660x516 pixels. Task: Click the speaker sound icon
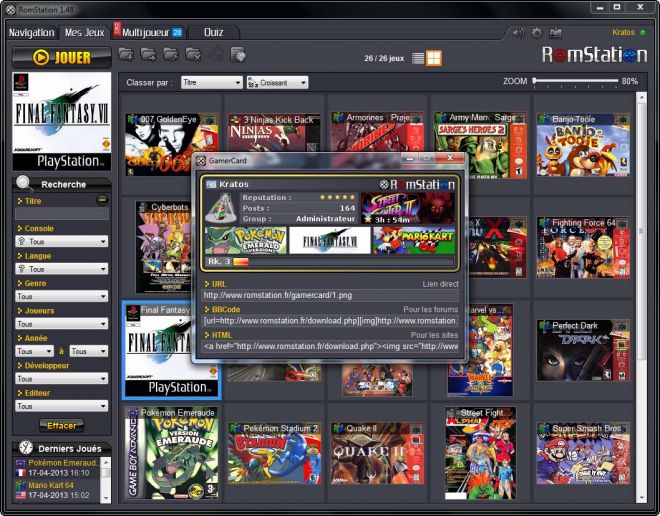coord(517,33)
